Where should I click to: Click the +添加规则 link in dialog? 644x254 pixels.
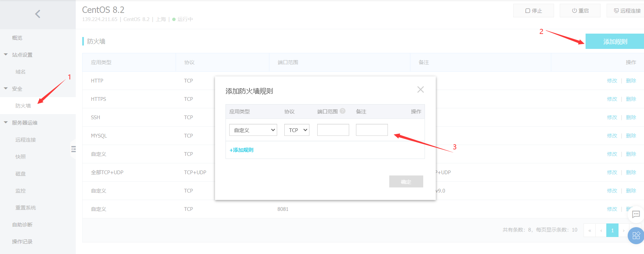point(241,150)
